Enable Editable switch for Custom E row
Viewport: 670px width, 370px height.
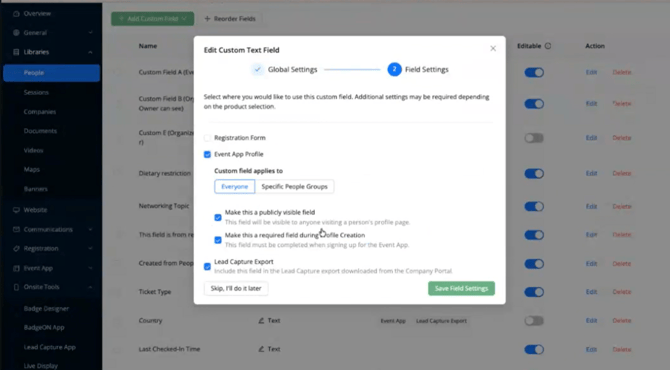[x=534, y=138]
